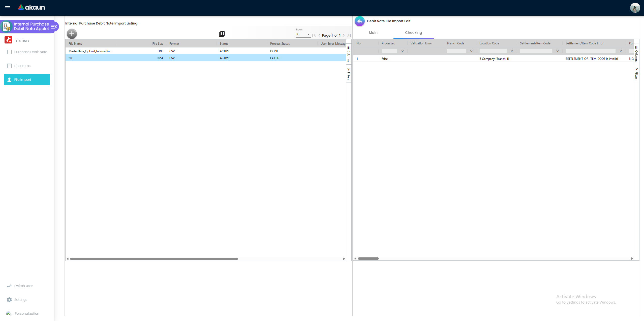
Task: Select the MasterData_Upload_InternalPu... row
Action: click(206, 51)
